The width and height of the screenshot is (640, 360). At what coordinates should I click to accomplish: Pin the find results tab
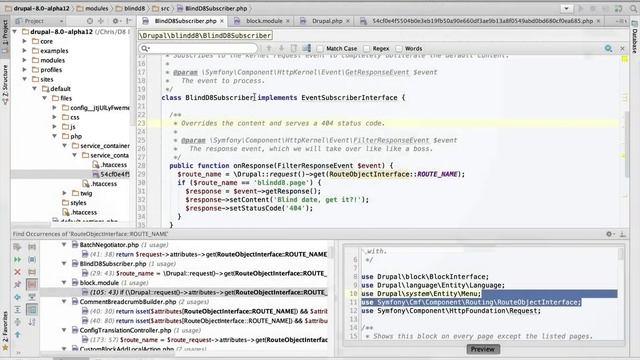pyautogui.click(x=17, y=284)
